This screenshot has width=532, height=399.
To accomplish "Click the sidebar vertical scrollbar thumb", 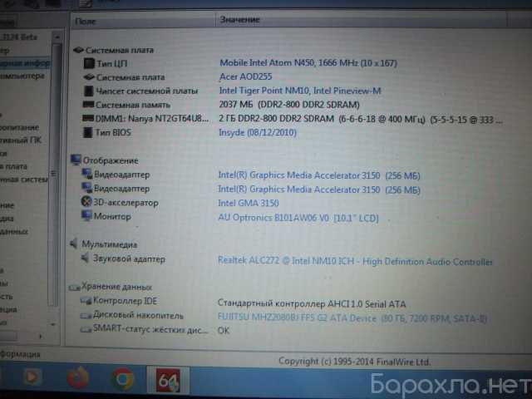I will [x=54, y=173].
